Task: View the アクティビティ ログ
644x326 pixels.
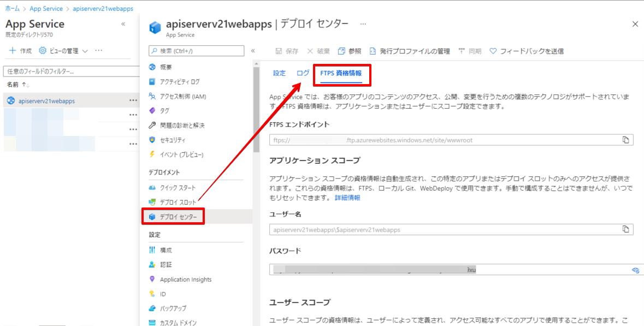Action: (x=181, y=81)
